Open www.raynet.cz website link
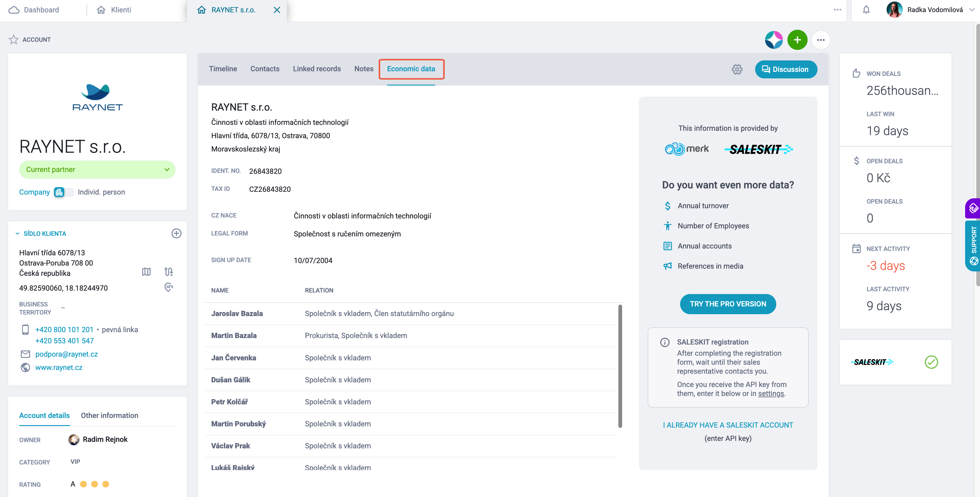 pyautogui.click(x=59, y=367)
